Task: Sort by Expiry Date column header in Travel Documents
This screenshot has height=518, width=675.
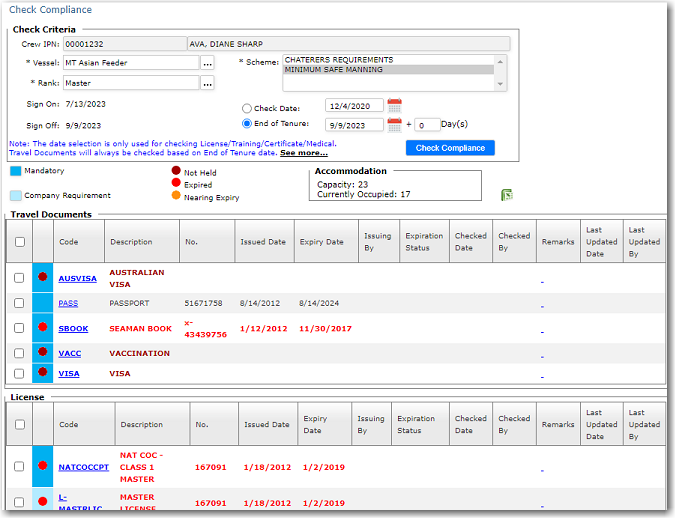Action: point(320,242)
